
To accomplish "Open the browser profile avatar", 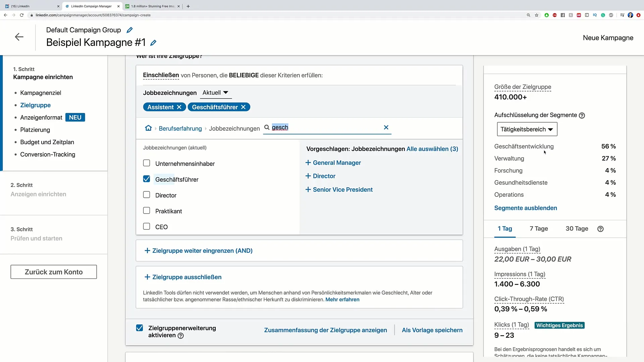I will pos(630,15).
